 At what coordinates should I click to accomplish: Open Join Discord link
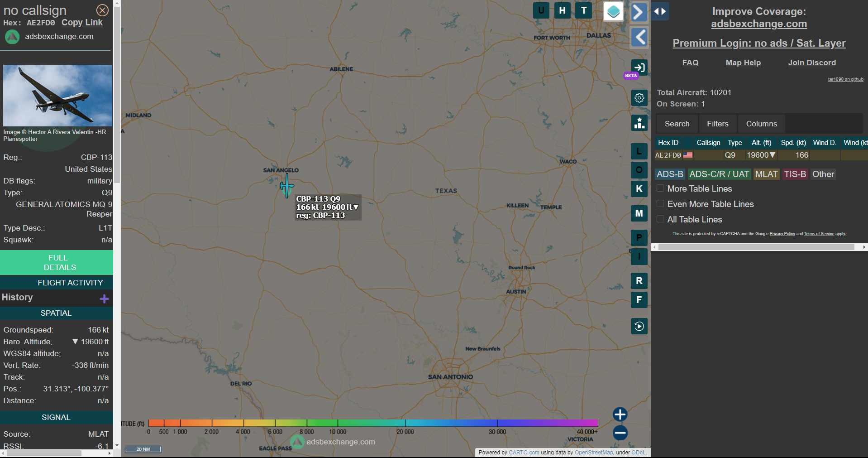[x=812, y=63]
